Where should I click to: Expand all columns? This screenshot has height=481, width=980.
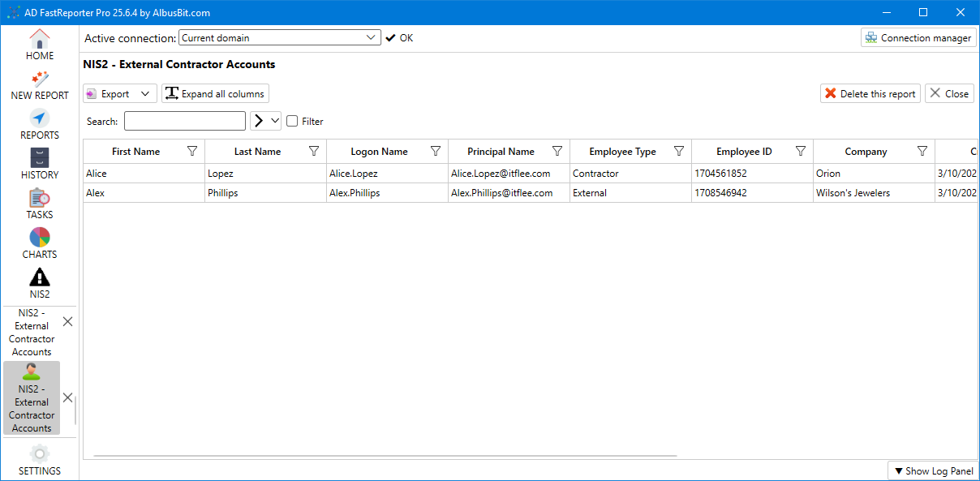(x=215, y=93)
